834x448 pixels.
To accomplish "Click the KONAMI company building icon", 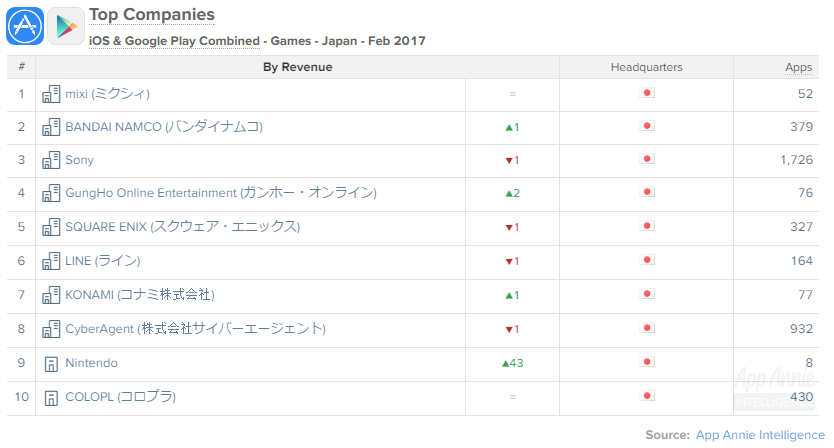I will [x=51, y=296].
